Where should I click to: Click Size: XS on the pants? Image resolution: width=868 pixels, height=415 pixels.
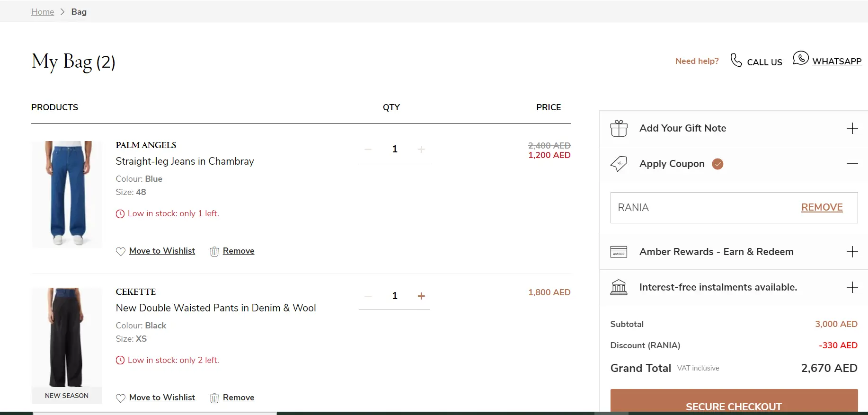132,339
